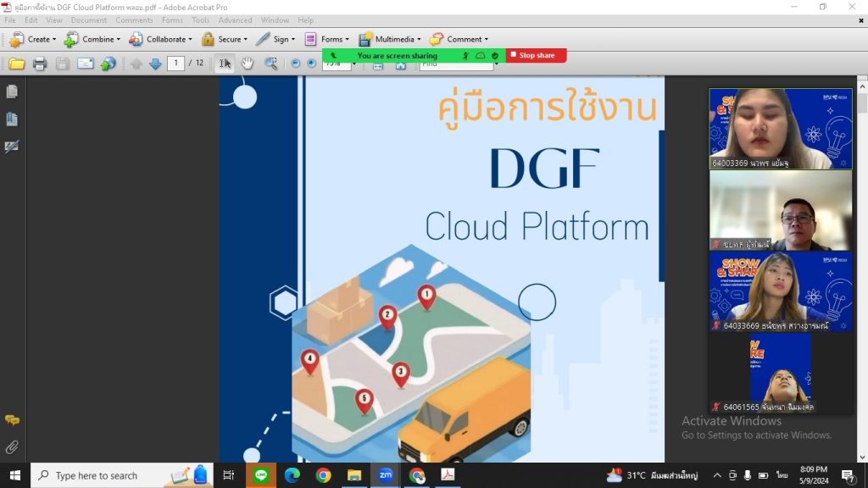Select the video thumbnail of participant 64003369
Image resolution: width=868 pixels, height=488 pixels.
(781, 129)
